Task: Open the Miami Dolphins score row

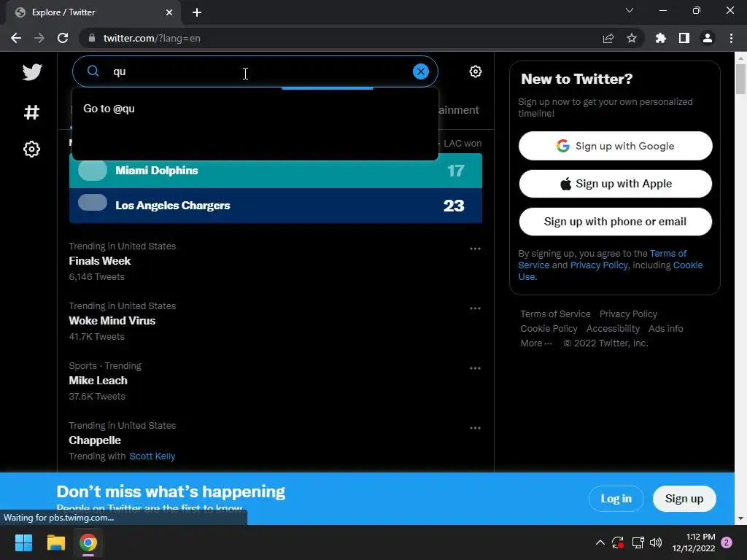Action: tap(275, 171)
